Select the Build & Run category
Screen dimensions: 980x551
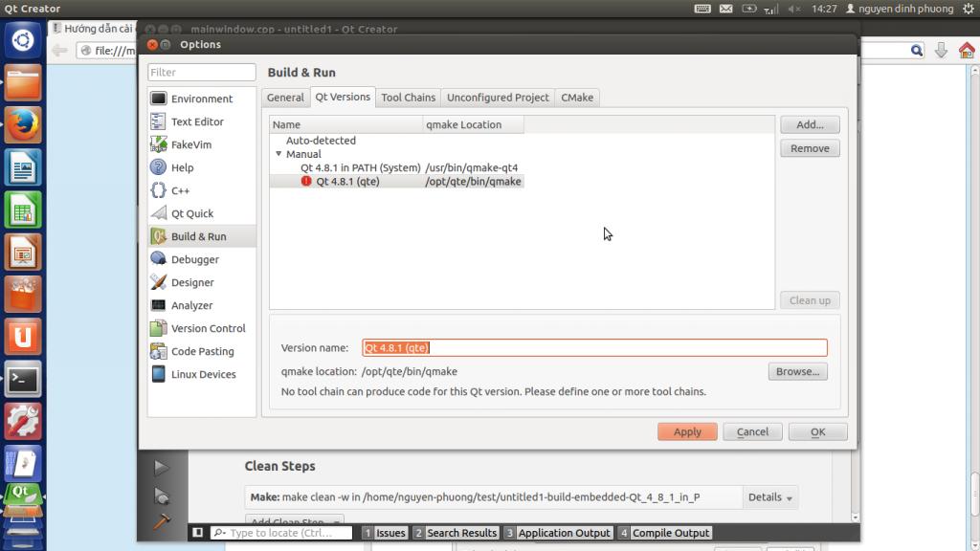point(201,236)
